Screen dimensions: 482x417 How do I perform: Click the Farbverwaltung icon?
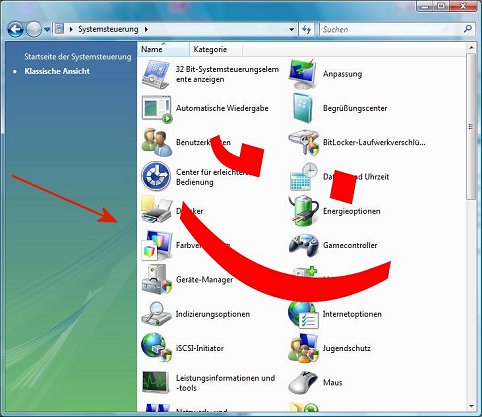[157, 245]
